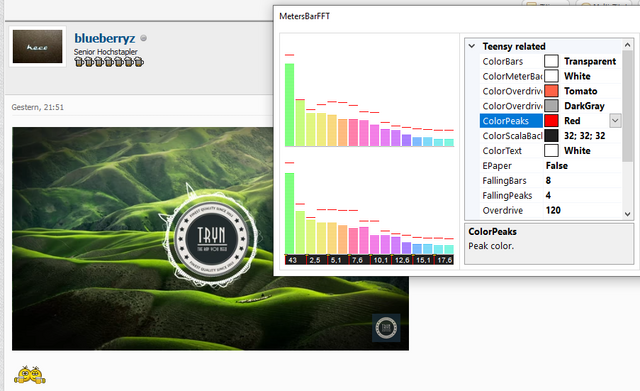The width and height of the screenshot is (640, 391).
Task: Click the 12.6 frequency scale label
Action: [x=402, y=260]
